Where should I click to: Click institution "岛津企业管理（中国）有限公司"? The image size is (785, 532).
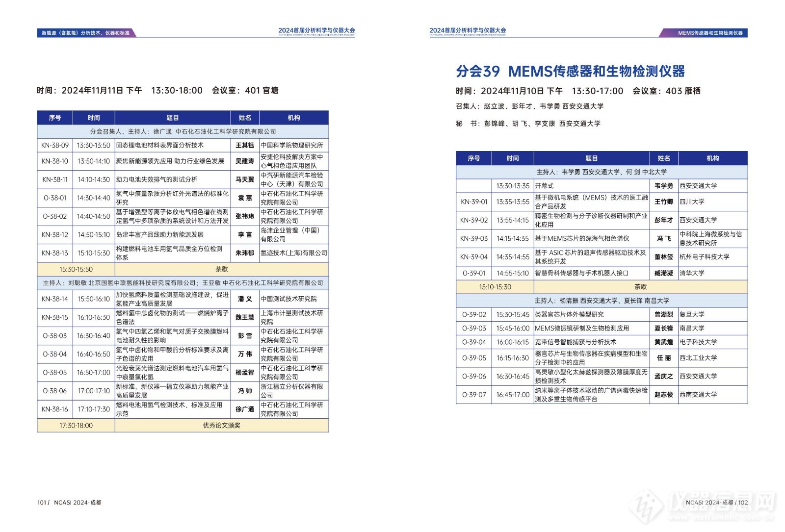290,234
